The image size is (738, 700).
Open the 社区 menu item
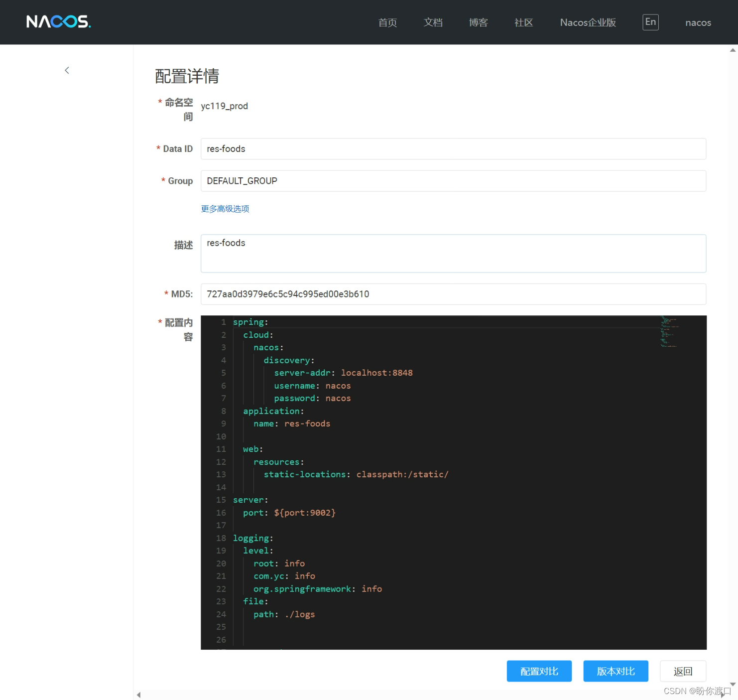point(523,22)
